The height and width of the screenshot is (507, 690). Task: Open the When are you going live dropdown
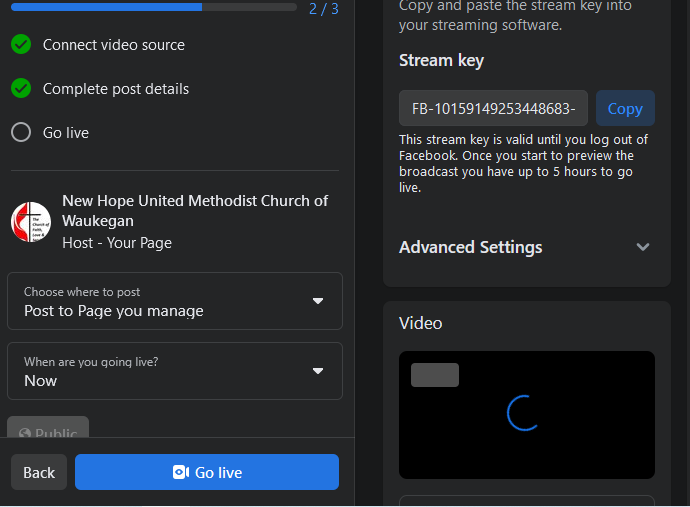tap(175, 371)
